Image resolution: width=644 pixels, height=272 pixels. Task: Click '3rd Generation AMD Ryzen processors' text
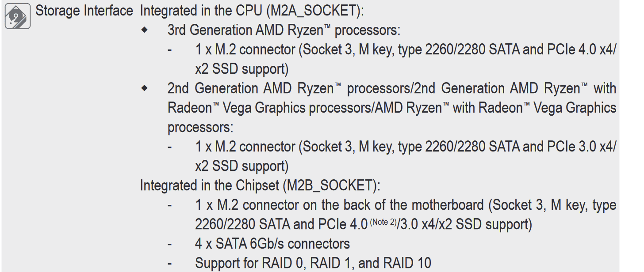click(x=284, y=30)
